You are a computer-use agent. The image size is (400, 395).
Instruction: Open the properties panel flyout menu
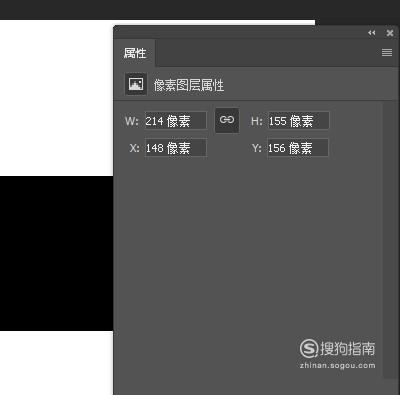387,53
